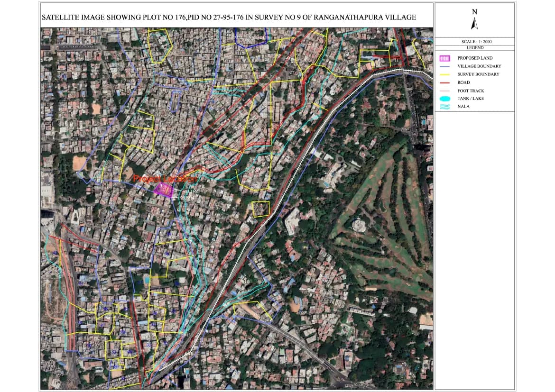555x392 pixels.
Task: Click the "29.88M" dimension label on the map
Action: point(187,198)
